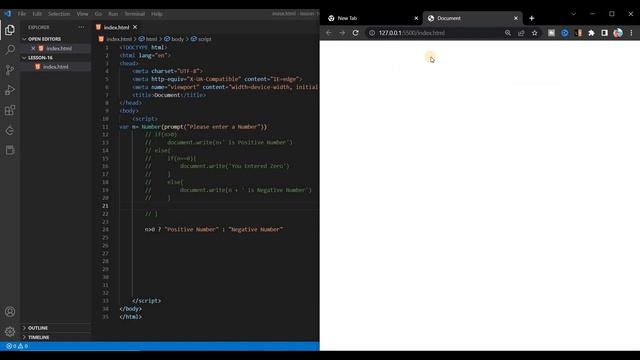The height and width of the screenshot is (360, 640).
Task: Click the body breadcrumb segment
Action: (x=174, y=39)
